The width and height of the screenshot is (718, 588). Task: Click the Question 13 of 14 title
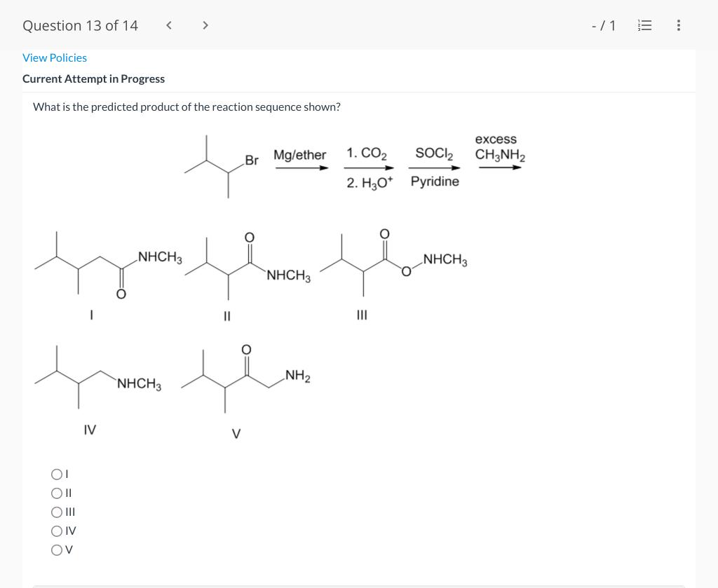[x=79, y=25]
